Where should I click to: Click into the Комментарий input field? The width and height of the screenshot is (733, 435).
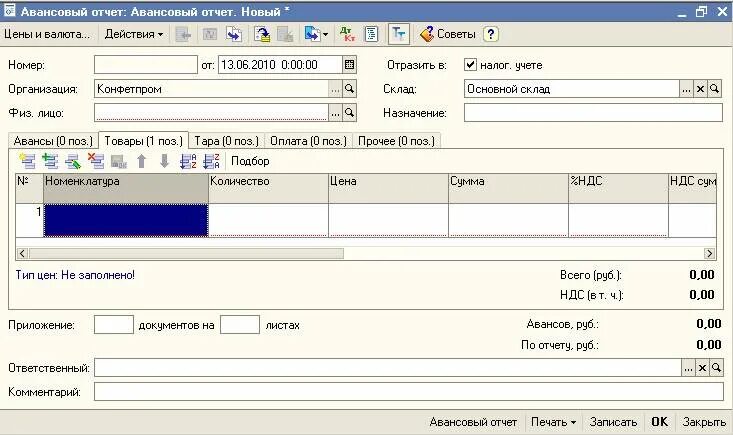(409, 392)
